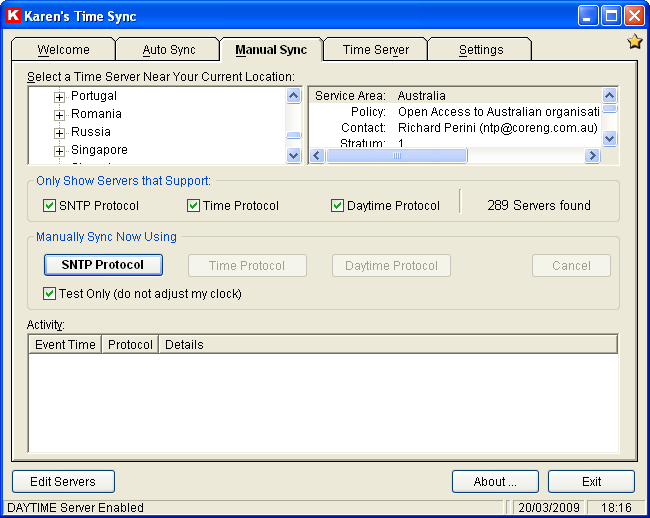Image resolution: width=650 pixels, height=518 pixels.
Task: Click the Time Protocol sync button
Action: (x=247, y=265)
